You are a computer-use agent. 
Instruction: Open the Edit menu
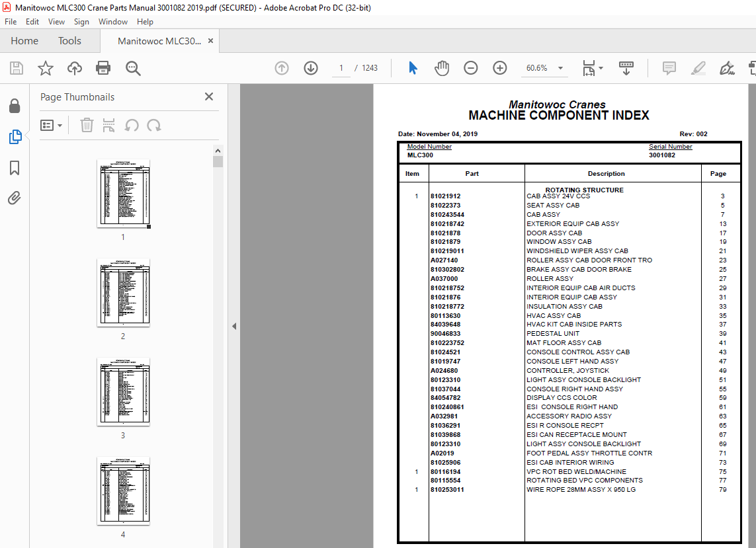(32, 22)
